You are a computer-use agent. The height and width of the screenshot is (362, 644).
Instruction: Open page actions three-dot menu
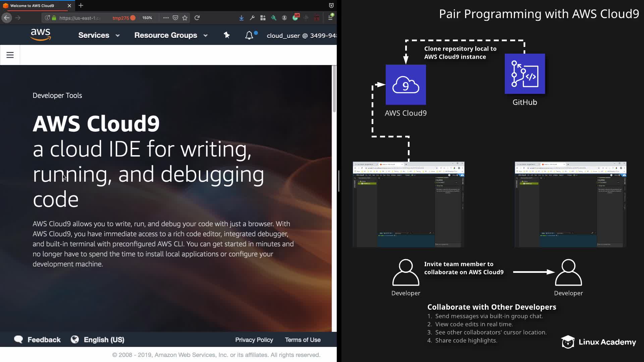tap(166, 18)
